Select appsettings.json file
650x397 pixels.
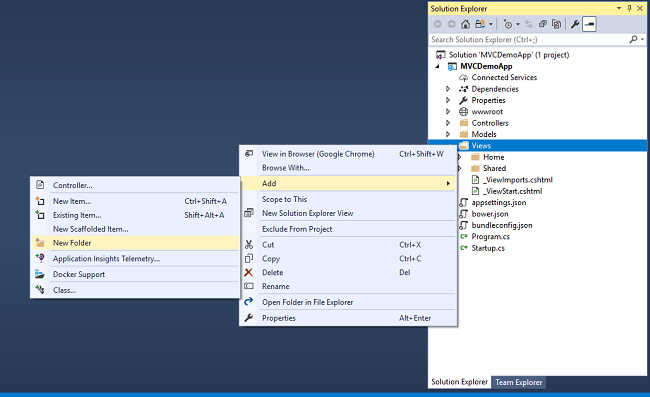499,203
